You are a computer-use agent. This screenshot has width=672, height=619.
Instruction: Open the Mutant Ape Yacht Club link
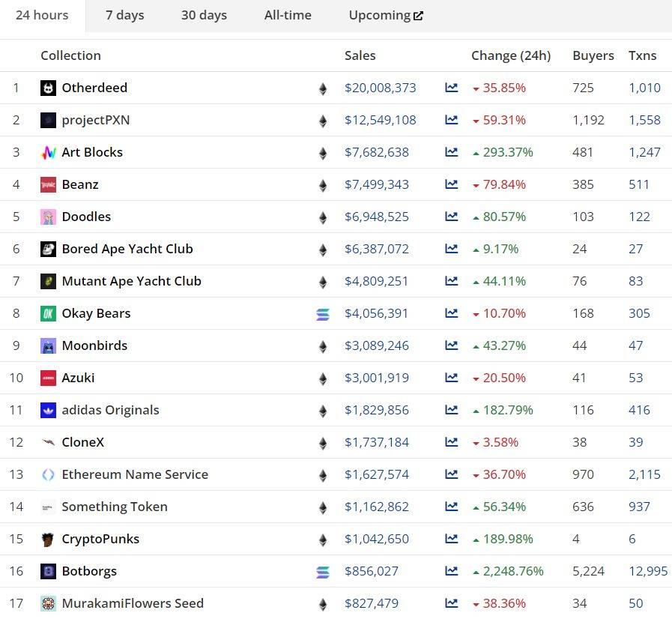pyautogui.click(x=132, y=281)
